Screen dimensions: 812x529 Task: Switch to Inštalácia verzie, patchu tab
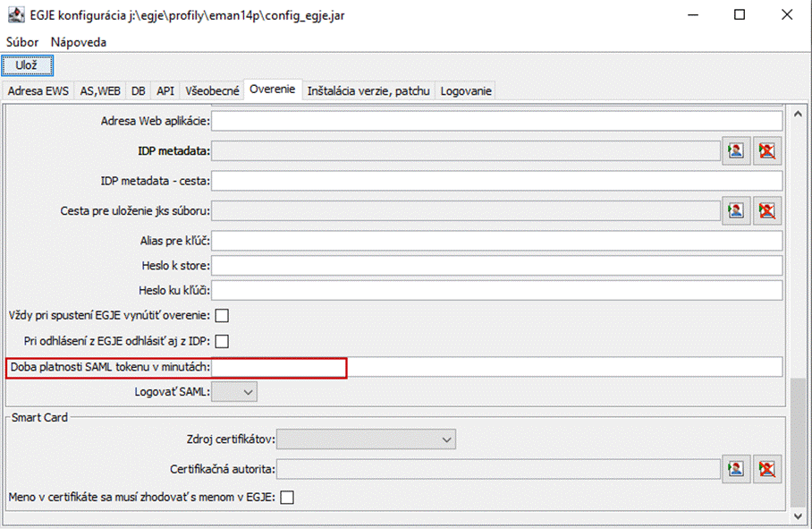click(368, 90)
